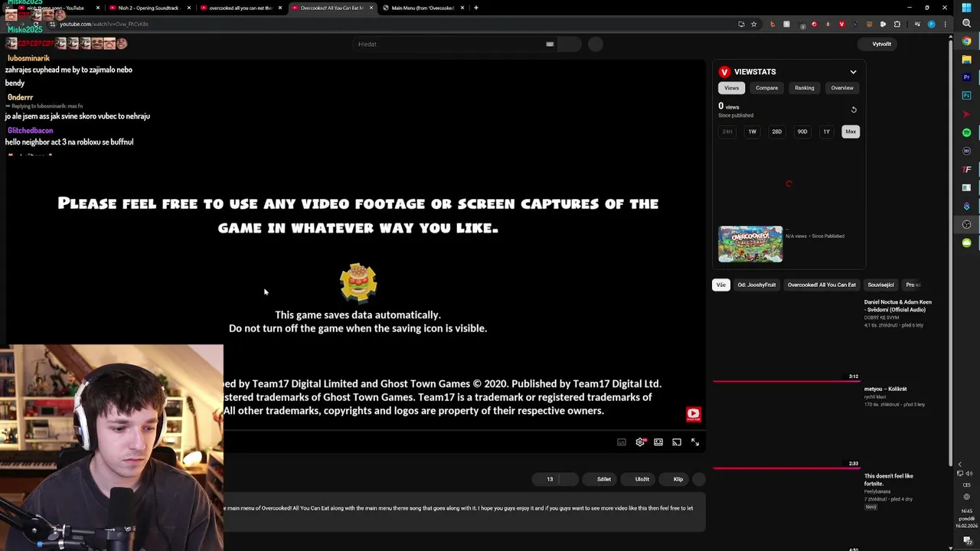Choose the 90D time range

pos(802,132)
